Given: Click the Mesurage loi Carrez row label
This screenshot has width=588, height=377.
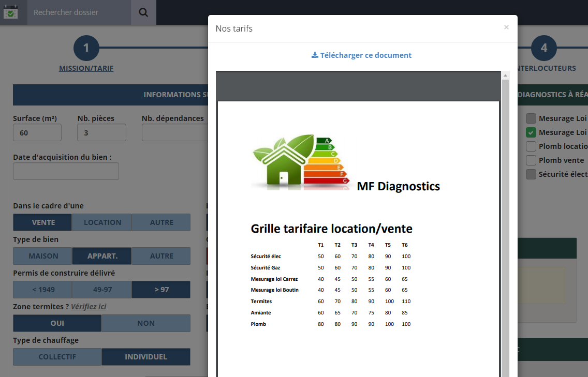Looking at the screenshot, I should click(x=274, y=279).
